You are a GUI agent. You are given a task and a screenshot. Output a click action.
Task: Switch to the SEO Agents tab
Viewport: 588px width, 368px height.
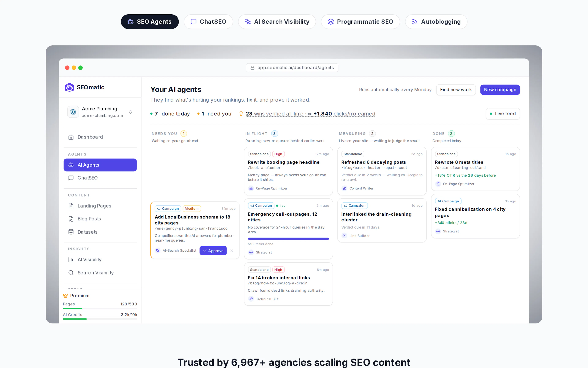(x=150, y=22)
